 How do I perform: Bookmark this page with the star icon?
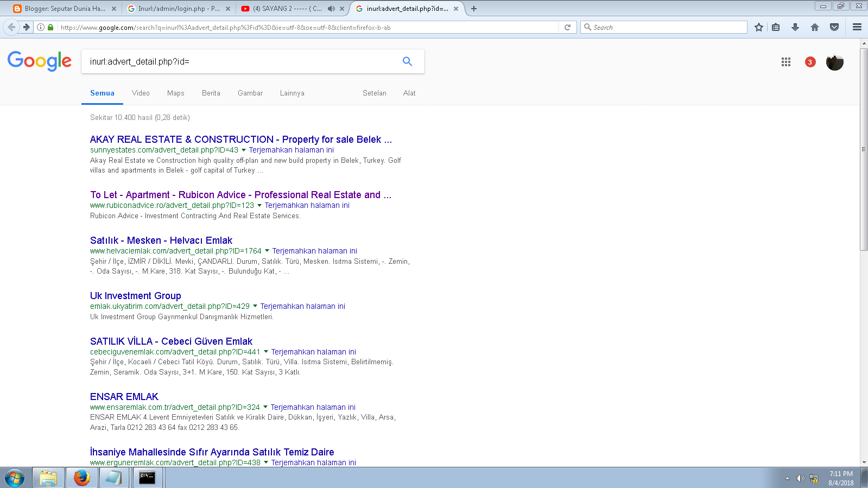(758, 27)
